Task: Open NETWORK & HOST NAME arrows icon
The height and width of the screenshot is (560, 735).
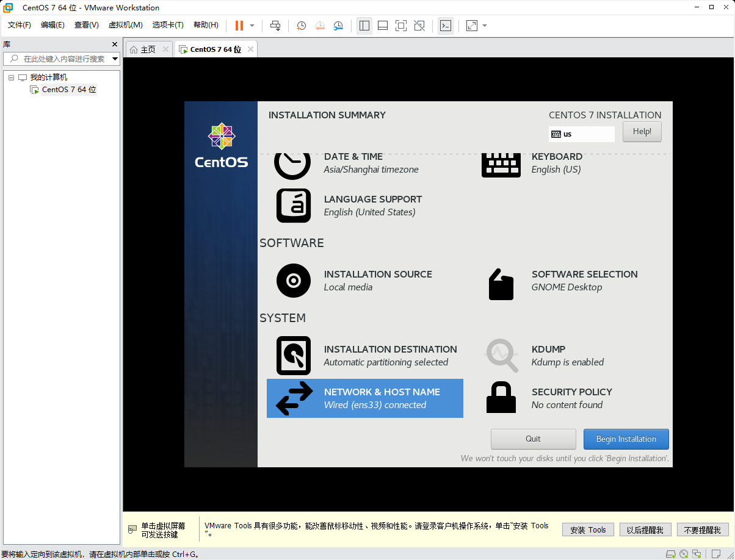Action: [294, 398]
